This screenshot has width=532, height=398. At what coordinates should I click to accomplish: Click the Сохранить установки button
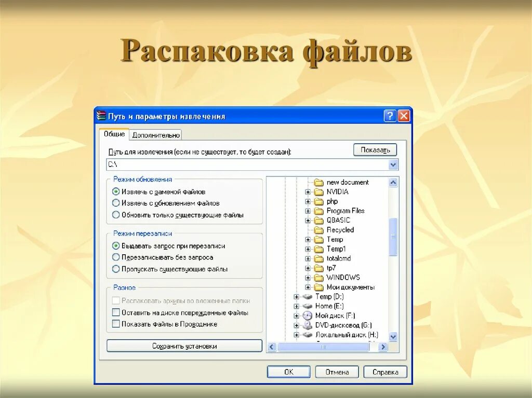[184, 346]
